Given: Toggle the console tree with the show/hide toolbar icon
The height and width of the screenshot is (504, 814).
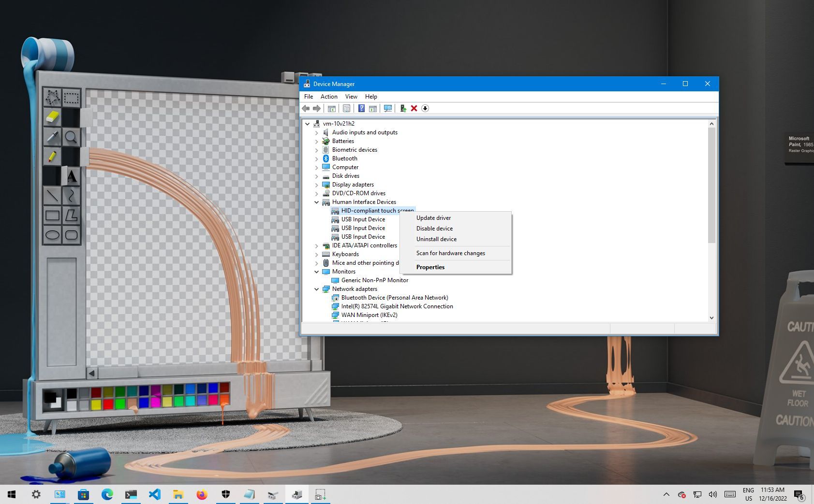Looking at the screenshot, I should point(332,108).
